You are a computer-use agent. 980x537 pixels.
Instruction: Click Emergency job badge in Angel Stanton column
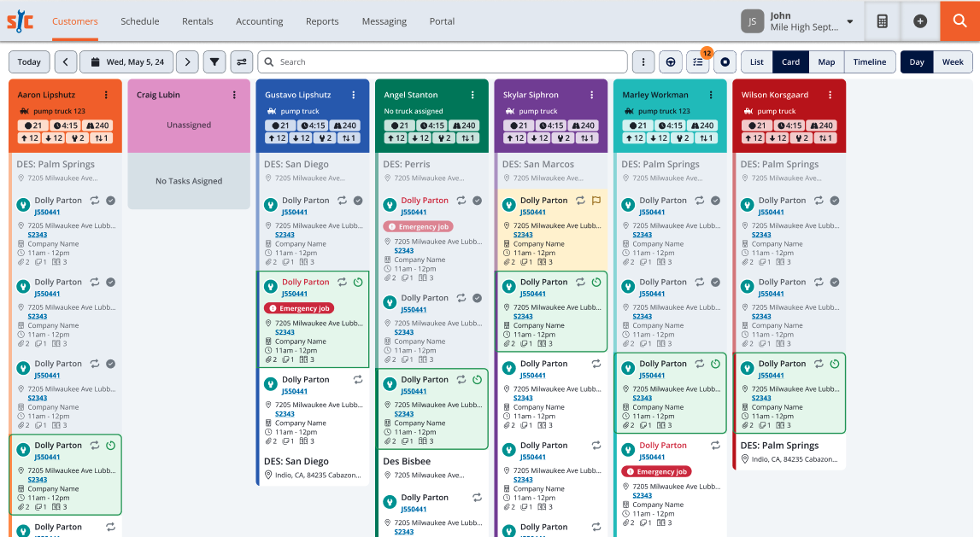(418, 226)
